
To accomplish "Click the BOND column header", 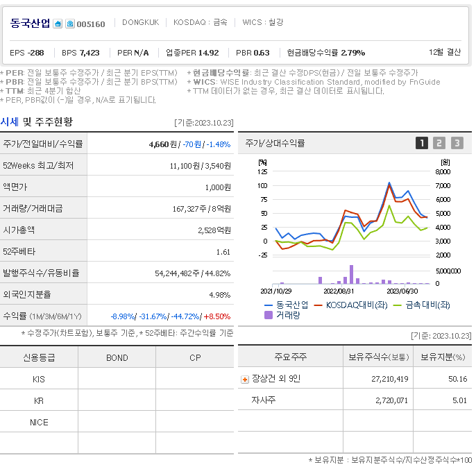I will (x=117, y=357).
